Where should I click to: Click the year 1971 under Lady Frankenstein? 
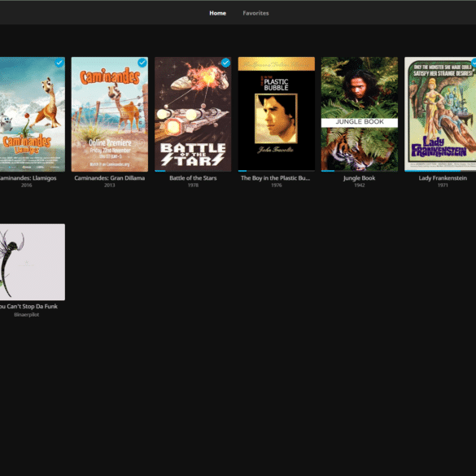pos(443,186)
